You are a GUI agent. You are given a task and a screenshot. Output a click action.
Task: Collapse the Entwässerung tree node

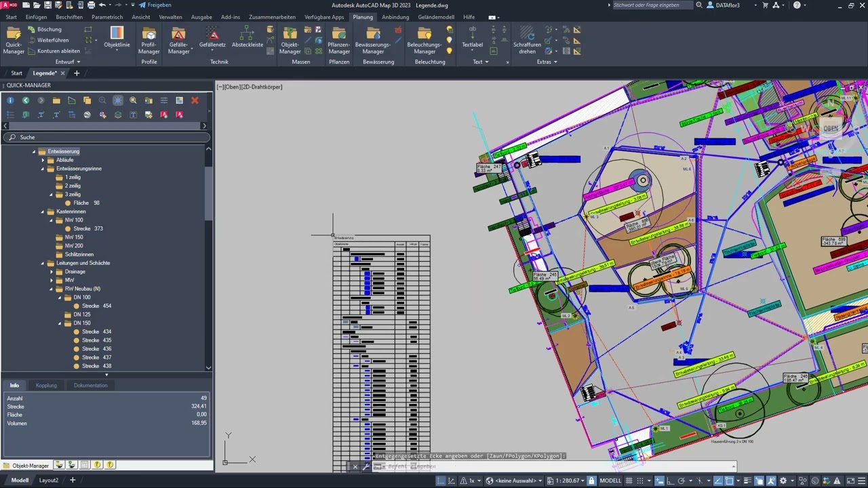34,151
